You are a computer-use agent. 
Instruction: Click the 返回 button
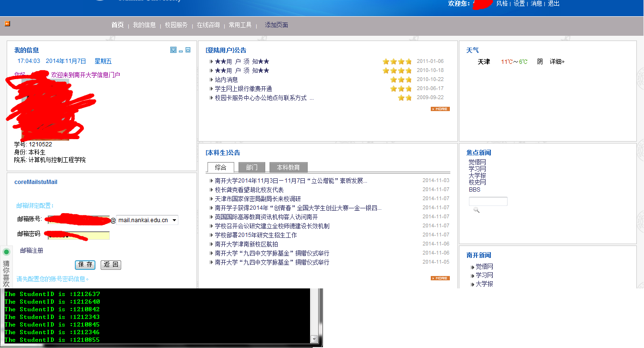click(x=111, y=265)
